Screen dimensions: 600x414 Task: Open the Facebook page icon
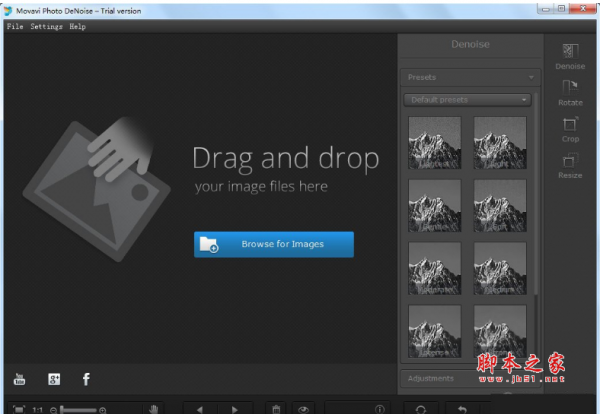pos(86,379)
